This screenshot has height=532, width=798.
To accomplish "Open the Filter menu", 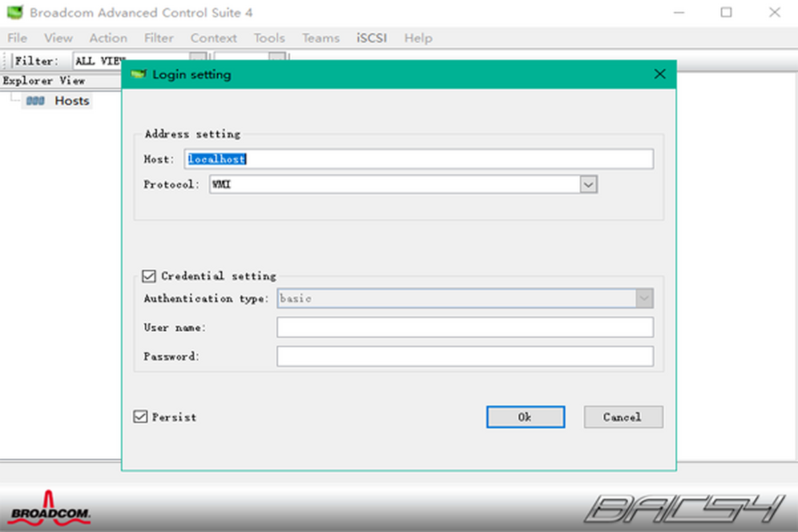I will point(159,38).
